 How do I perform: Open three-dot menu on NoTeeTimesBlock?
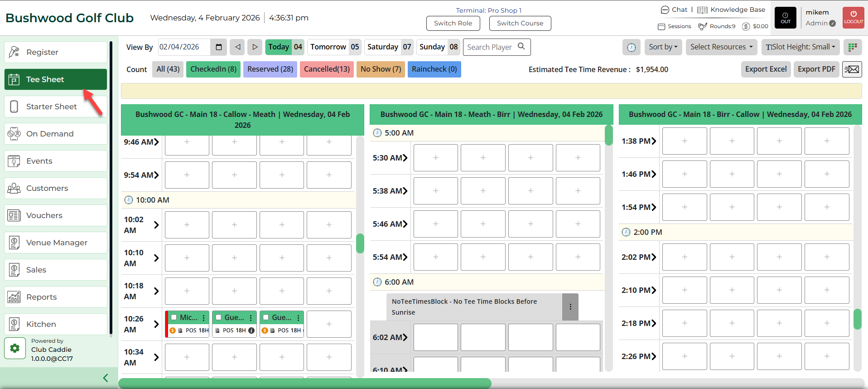(x=570, y=307)
